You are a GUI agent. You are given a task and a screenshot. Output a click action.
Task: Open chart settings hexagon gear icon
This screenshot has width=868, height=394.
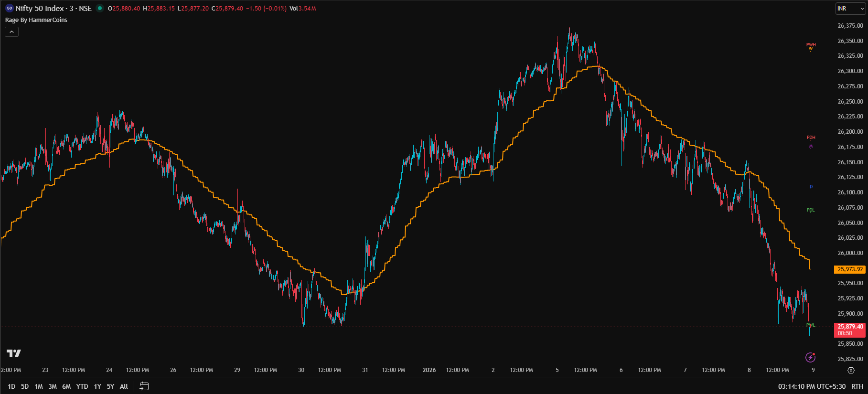pos(851,370)
